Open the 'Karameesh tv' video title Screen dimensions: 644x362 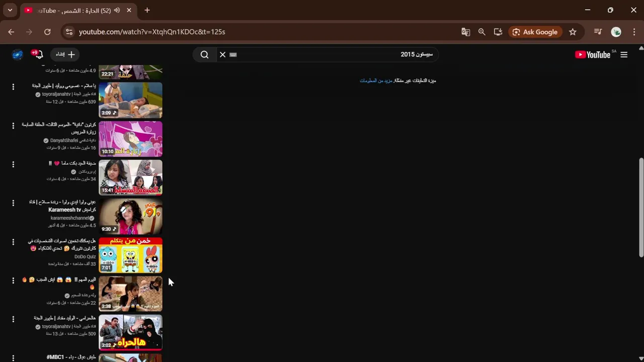[62, 206]
